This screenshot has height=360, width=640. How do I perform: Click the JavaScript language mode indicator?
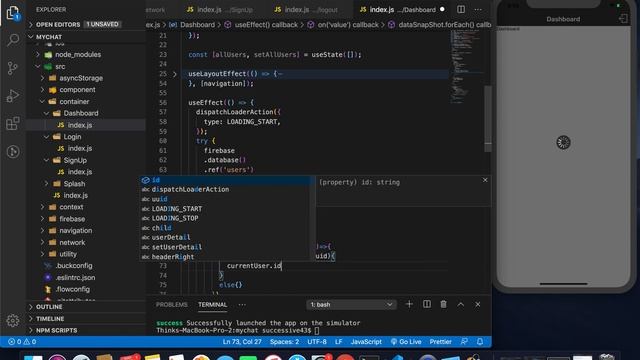366,342
